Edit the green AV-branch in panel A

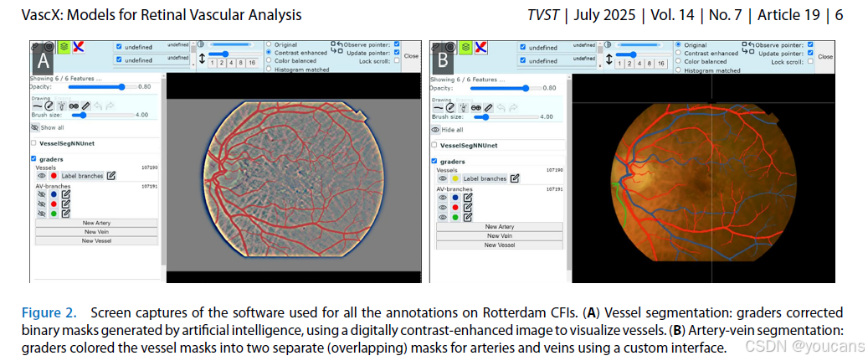pyautogui.click(x=66, y=214)
